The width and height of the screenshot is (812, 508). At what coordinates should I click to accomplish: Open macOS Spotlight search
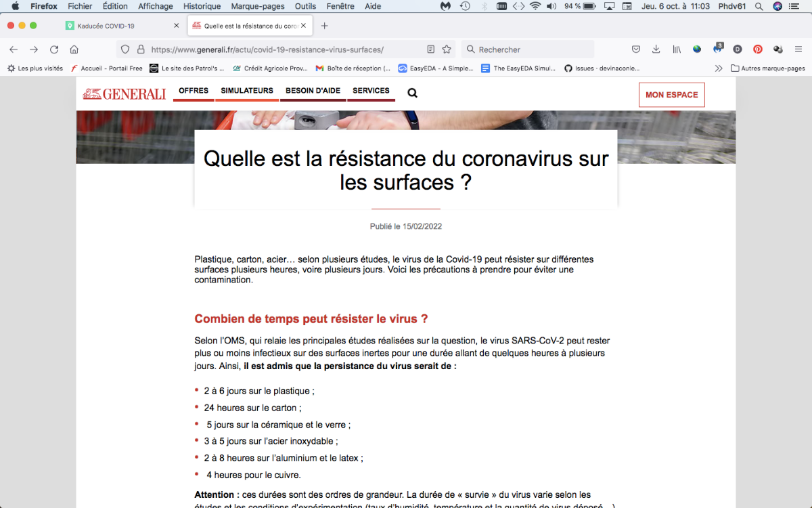coord(759,6)
